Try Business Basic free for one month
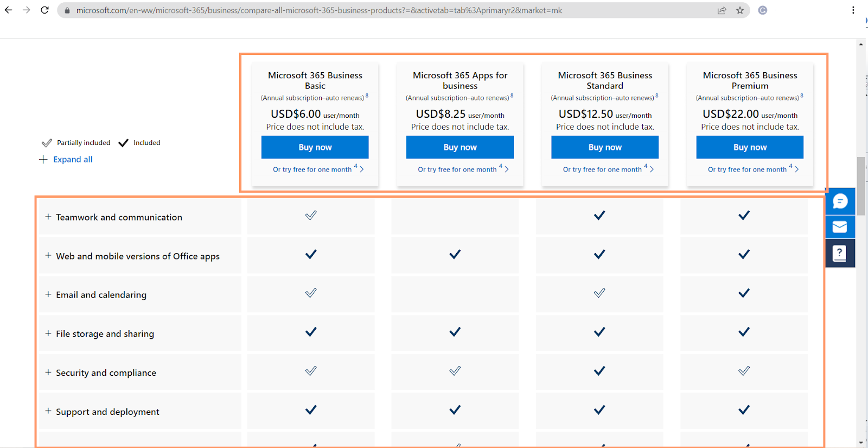868x448 pixels. 318,169
